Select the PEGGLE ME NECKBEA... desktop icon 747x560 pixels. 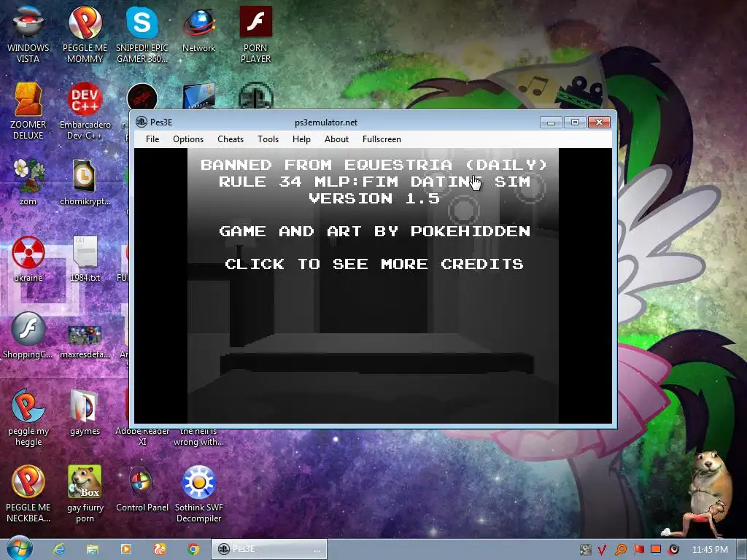(x=28, y=494)
